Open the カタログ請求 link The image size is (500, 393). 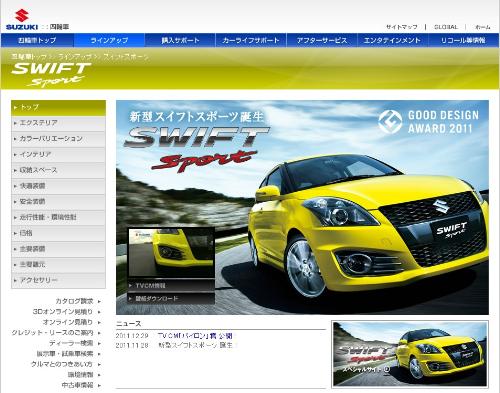click(x=74, y=301)
